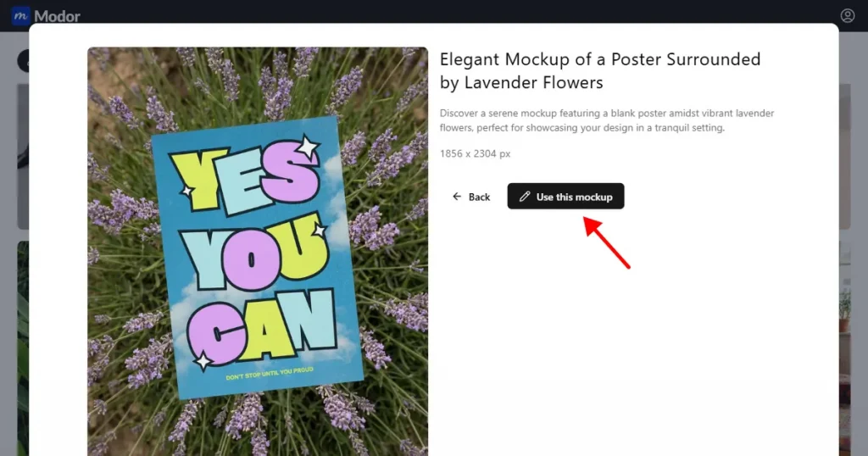Go back using the Back button label
868x456 pixels.
(480, 197)
